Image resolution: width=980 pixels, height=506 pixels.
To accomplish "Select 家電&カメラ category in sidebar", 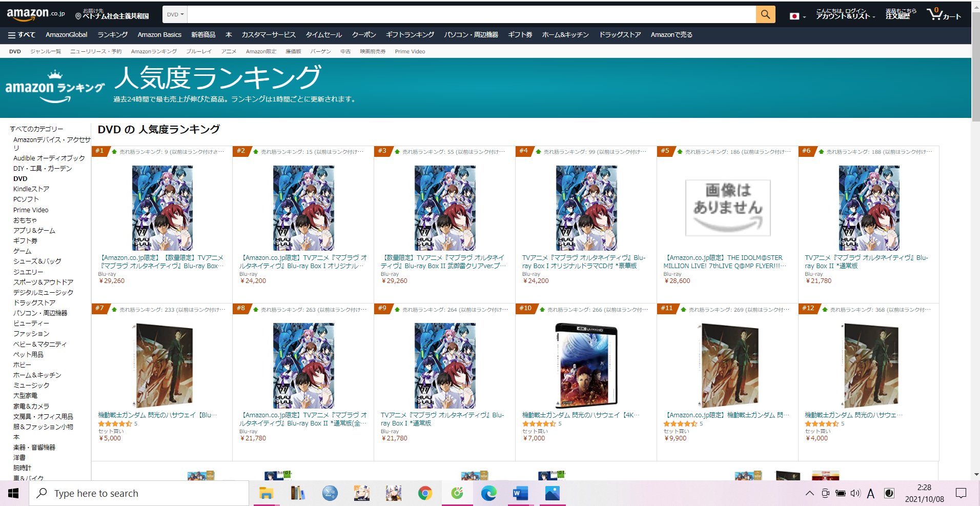I will [31, 406].
